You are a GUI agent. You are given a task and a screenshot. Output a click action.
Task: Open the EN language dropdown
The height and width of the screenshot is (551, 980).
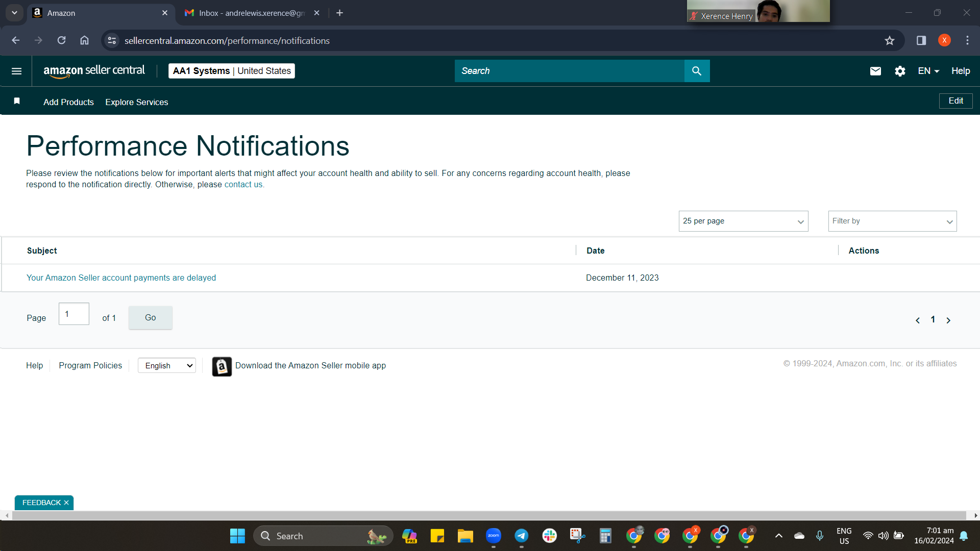(x=928, y=71)
